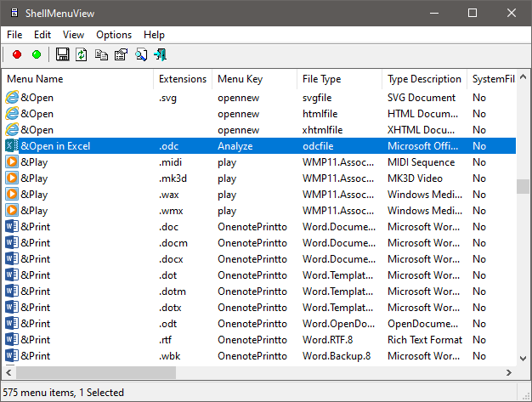Click the horizontal scrollbar right arrow
This screenshot has width=532, height=402.
[x=509, y=373]
